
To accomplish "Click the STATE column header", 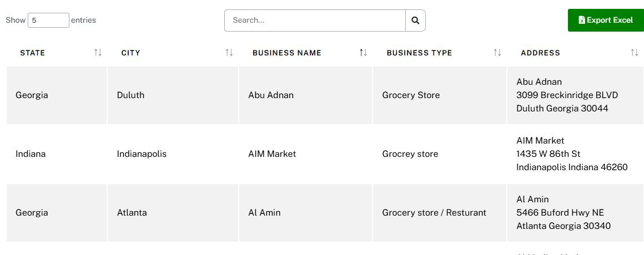I will pos(33,53).
